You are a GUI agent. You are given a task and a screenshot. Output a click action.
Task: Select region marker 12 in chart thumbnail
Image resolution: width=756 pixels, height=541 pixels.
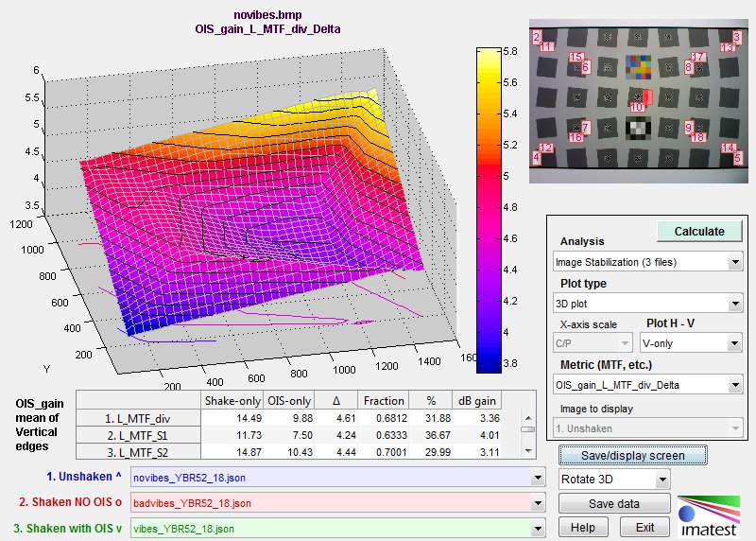click(545, 148)
